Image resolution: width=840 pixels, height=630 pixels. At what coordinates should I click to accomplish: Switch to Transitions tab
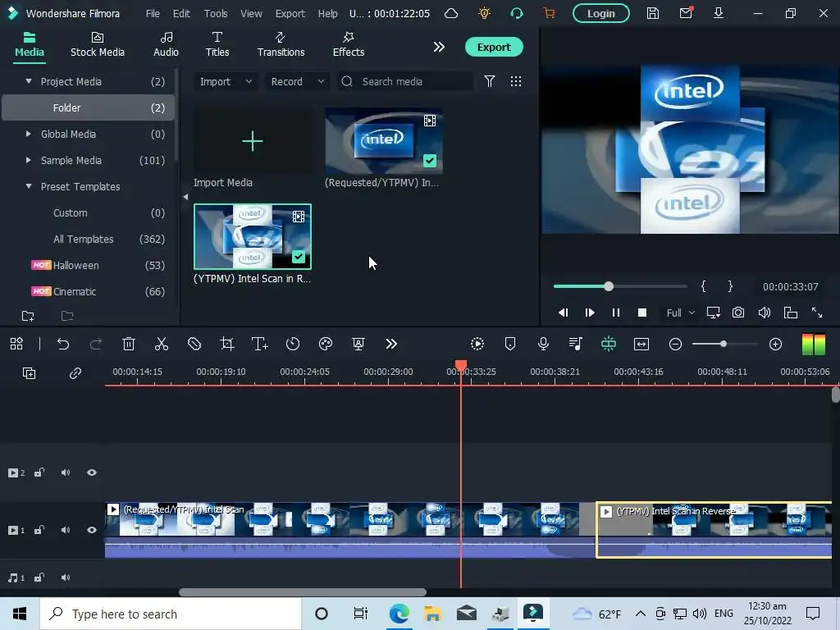[281, 44]
